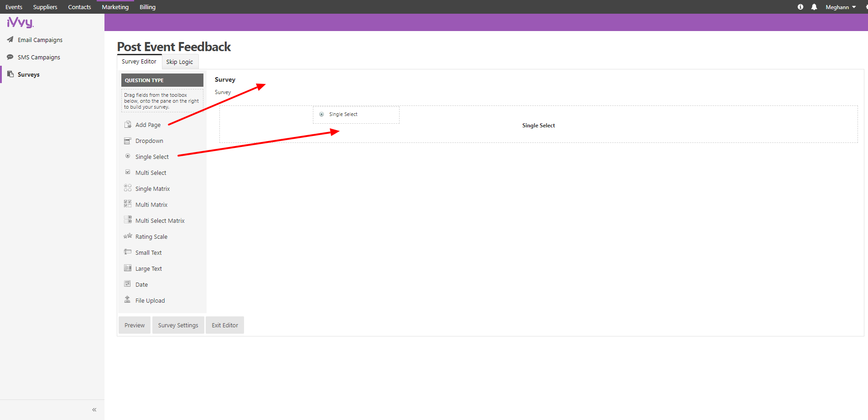868x420 pixels.
Task: Click the Multi Select Matrix icon
Action: (128, 220)
